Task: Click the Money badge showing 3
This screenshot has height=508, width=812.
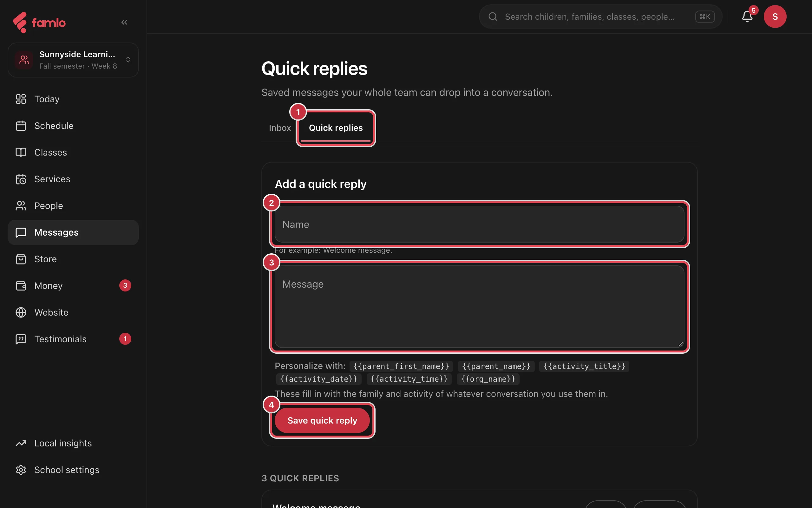Action: (125, 285)
